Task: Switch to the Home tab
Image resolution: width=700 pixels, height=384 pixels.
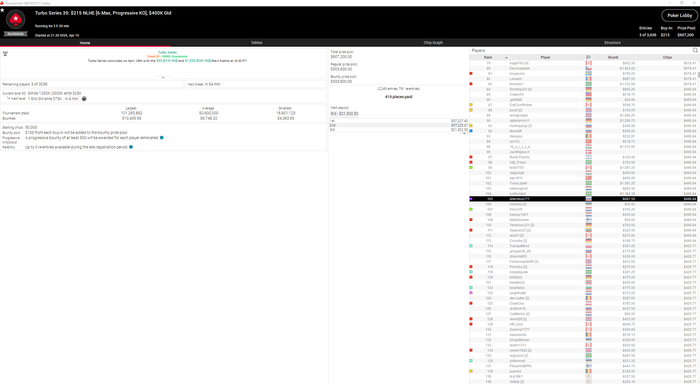Action: (x=85, y=43)
